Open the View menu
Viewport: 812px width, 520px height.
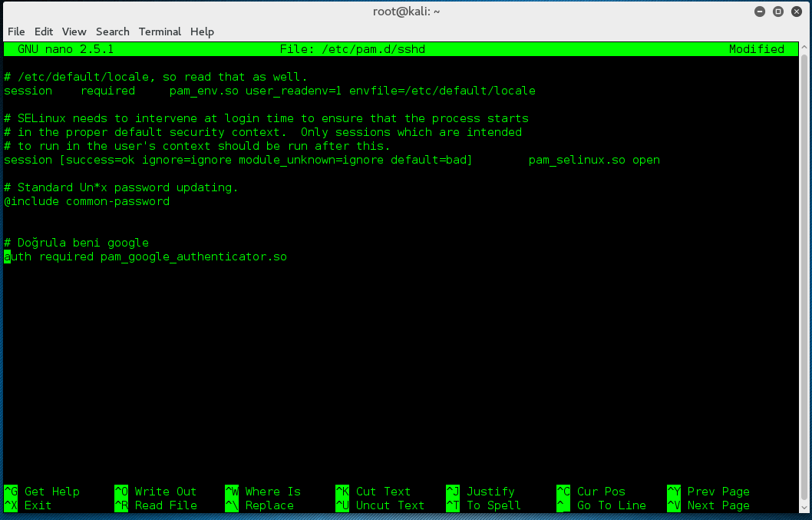[74, 31]
